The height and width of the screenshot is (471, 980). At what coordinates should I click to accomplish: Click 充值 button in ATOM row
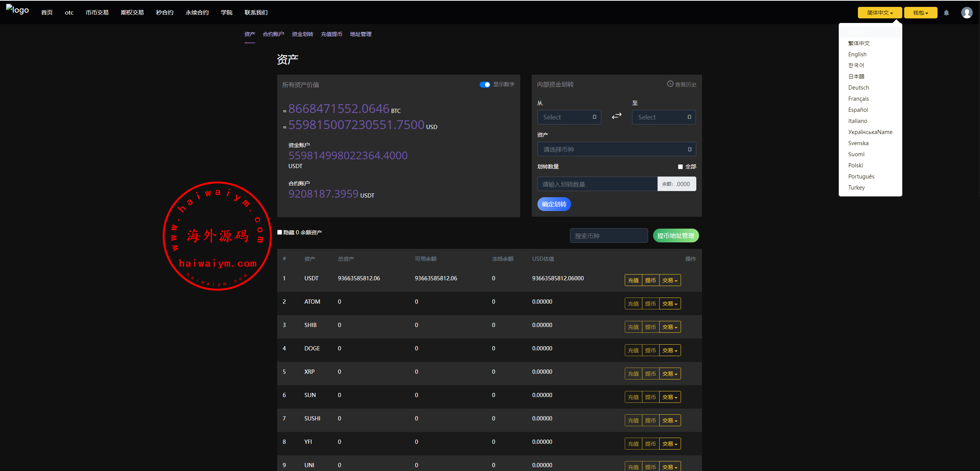[633, 304]
